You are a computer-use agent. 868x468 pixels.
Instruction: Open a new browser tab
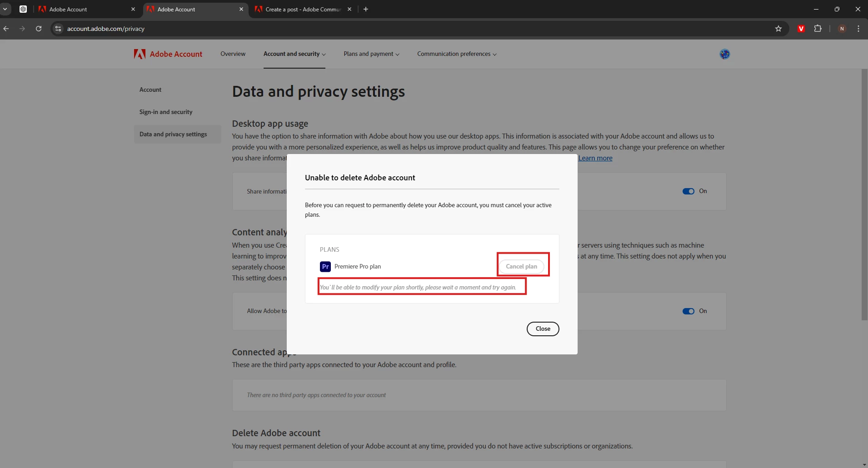coord(366,9)
